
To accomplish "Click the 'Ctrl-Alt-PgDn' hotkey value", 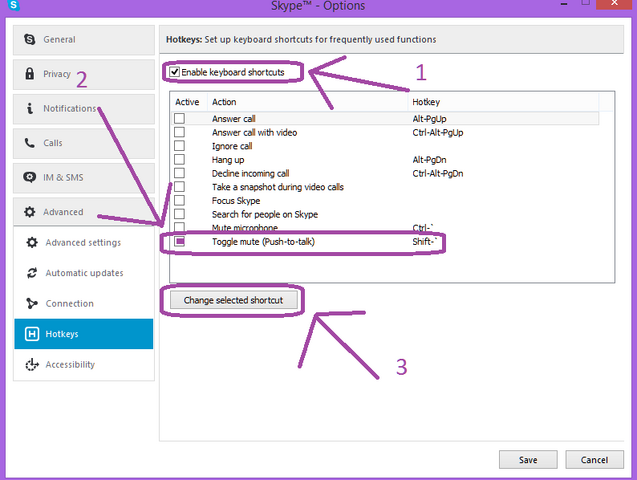I will point(438,173).
